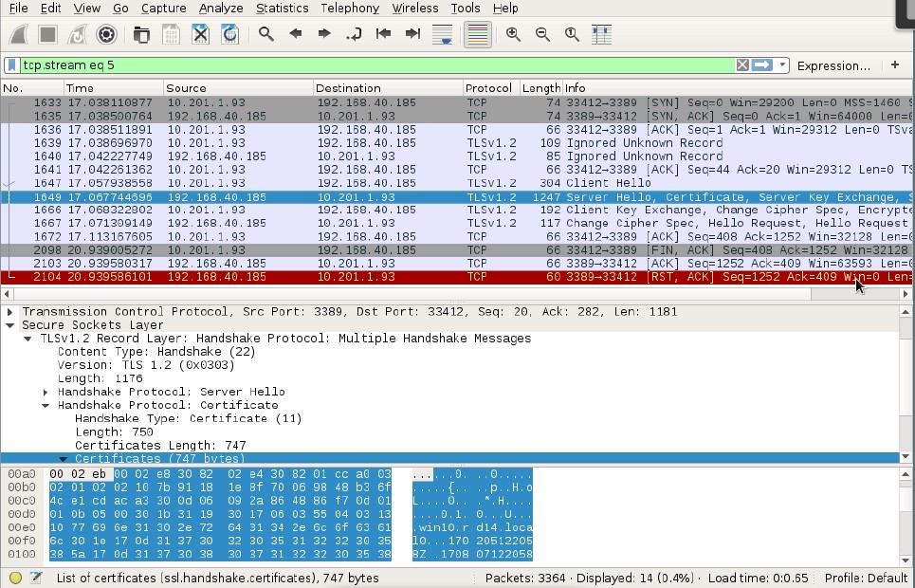The width and height of the screenshot is (915, 588).
Task: Click the display filter input field
Action: pos(377,64)
